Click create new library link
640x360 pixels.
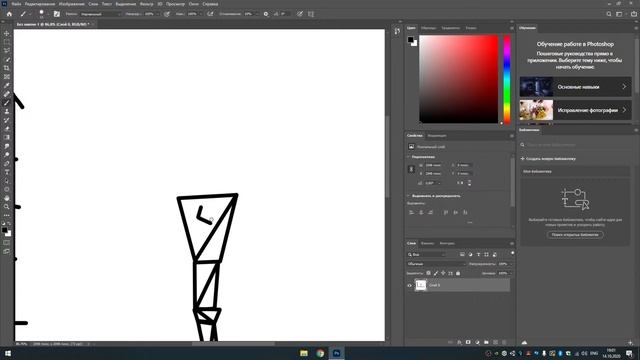tap(548, 158)
